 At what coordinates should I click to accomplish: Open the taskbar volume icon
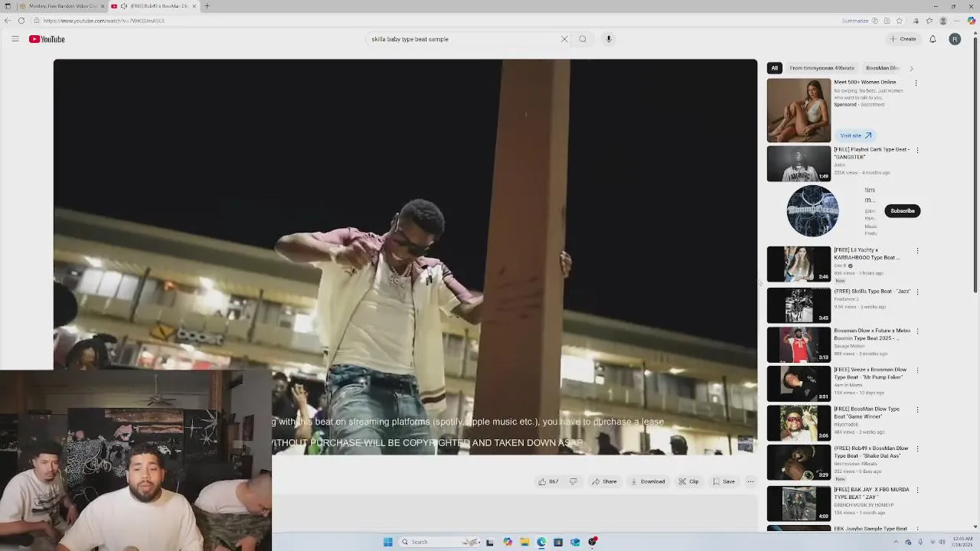coord(942,542)
